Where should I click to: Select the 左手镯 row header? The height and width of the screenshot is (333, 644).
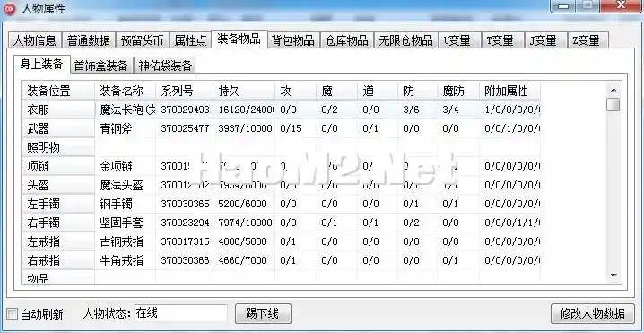pyautogui.click(x=58, y=204)
